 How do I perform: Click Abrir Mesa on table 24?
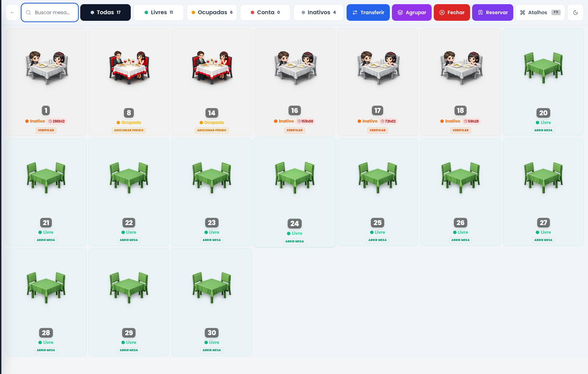pyautogui.click(x=295, y=241)
